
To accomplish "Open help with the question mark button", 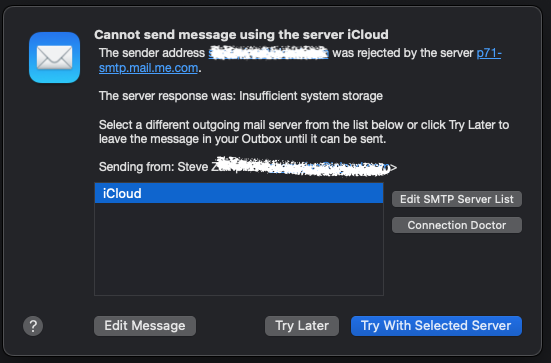I will 33,326.
